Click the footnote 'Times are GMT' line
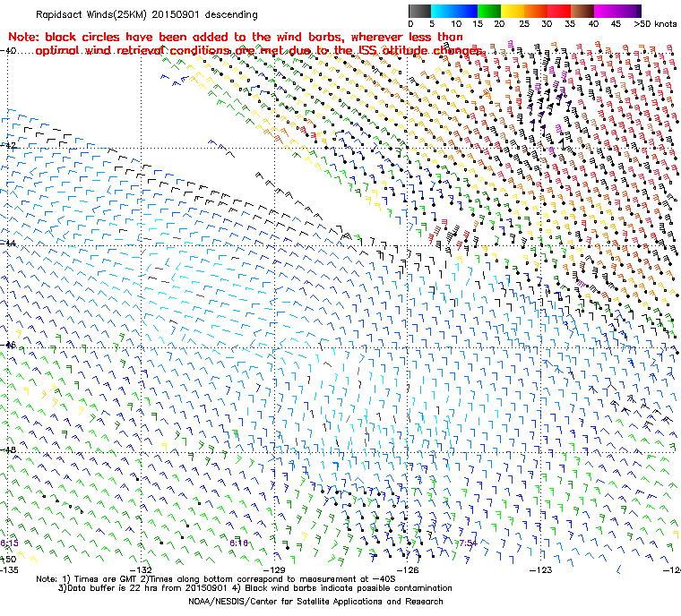Screen dimensions: 681x616 (x=216, y=579)
